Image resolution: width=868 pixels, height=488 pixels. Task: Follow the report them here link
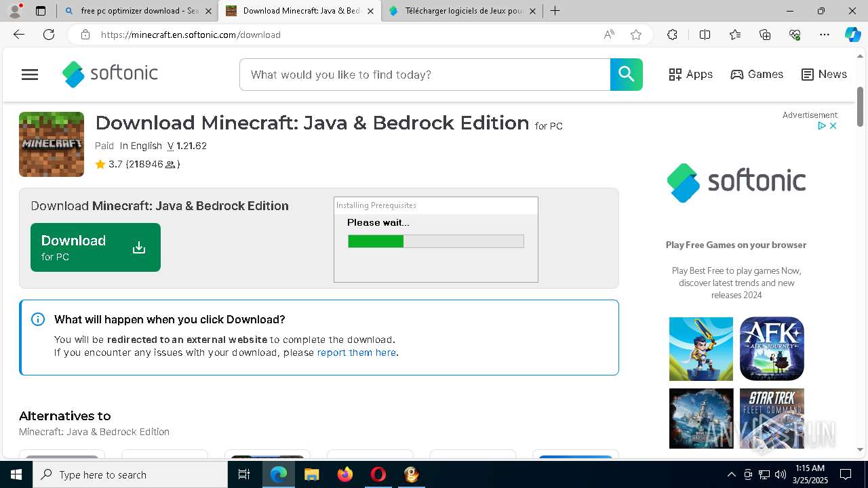[357, 352]
